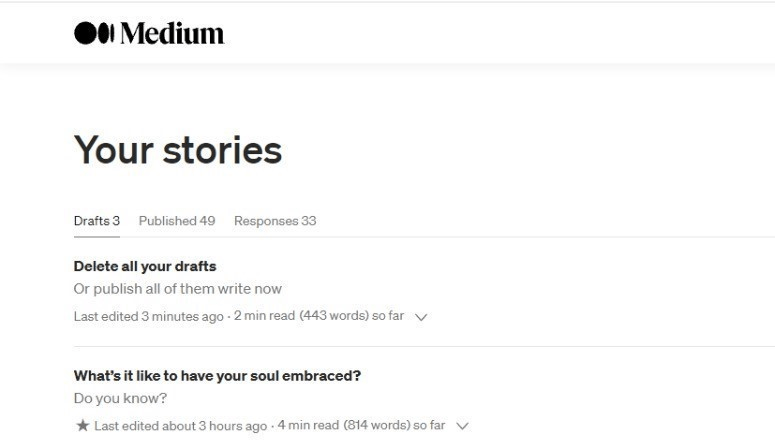The image size is (775, 448).
Task: Click the 2 min read (443 words) label
Action: click(x=301, y=315)
